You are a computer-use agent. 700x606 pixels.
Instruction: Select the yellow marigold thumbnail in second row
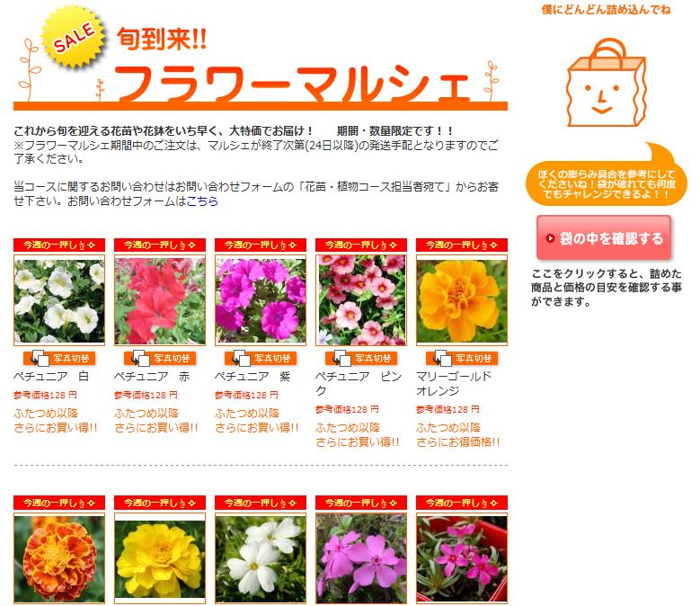pos(160,558)
